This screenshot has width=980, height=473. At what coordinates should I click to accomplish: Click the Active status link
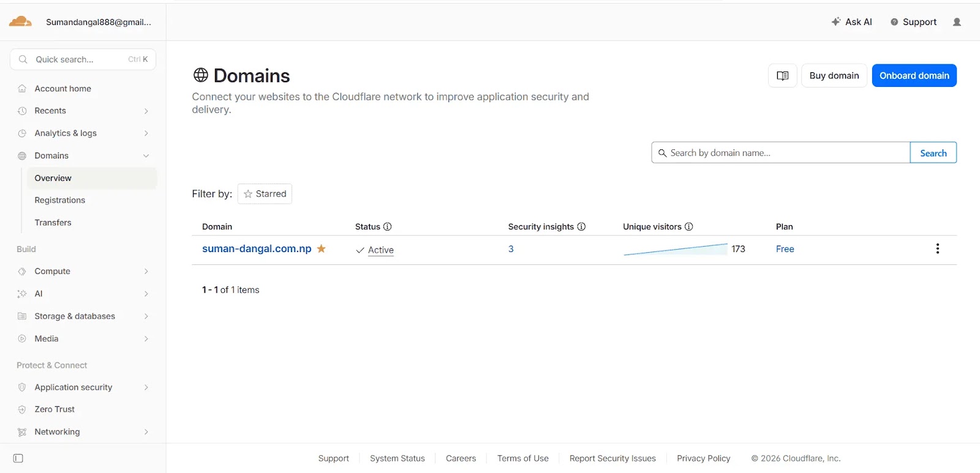tap(381, 250)
